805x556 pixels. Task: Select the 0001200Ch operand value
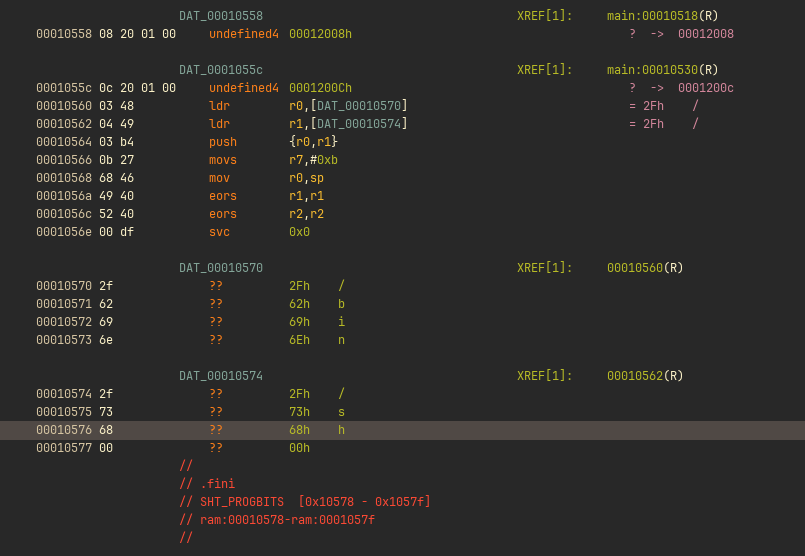pos(320,88)
